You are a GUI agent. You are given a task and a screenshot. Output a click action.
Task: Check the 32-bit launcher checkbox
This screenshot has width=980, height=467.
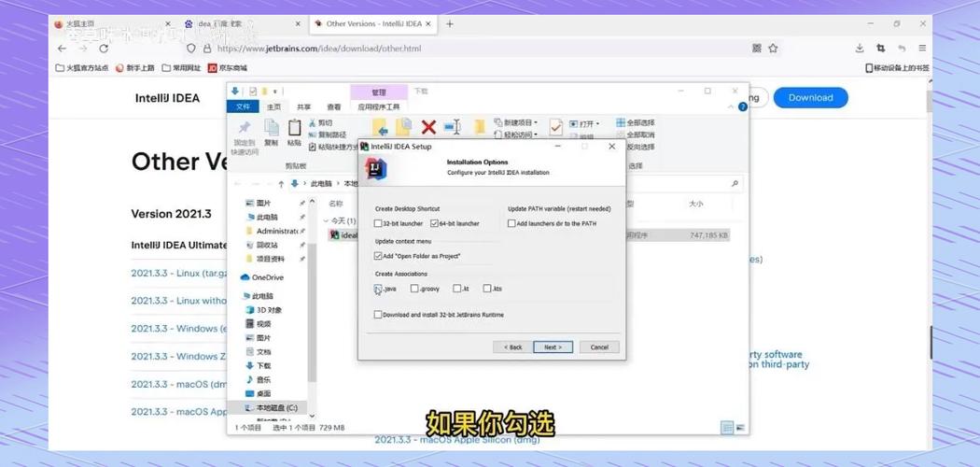(x=377, y=223)
